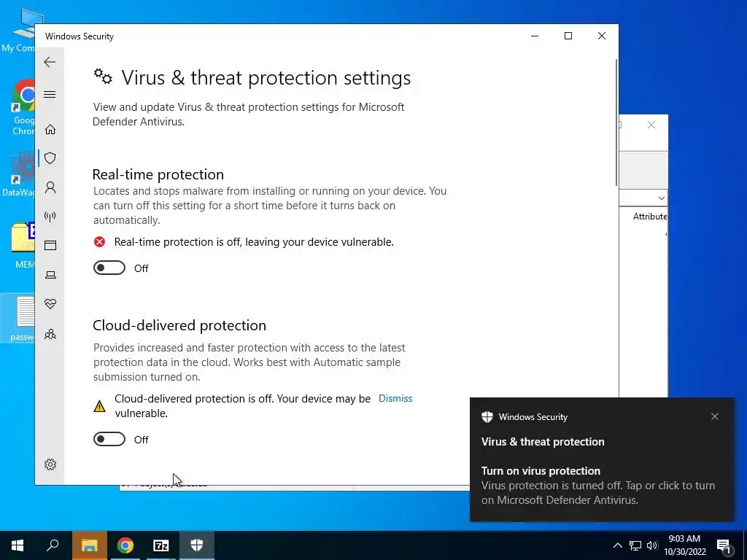Image resolution: width=747 pixels, height=560 pixels.
Task: Select the My Computer desktop icon
Action: coord(19,31)
